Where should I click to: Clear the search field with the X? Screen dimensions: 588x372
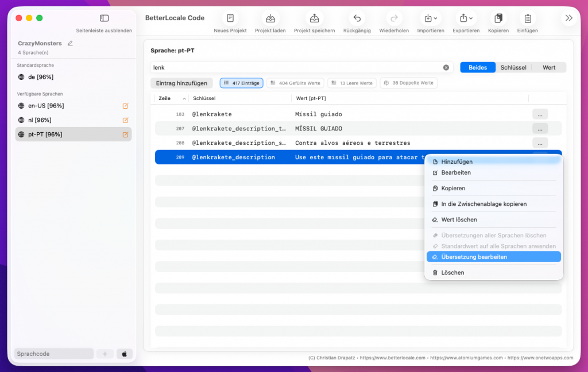[446, 67]
